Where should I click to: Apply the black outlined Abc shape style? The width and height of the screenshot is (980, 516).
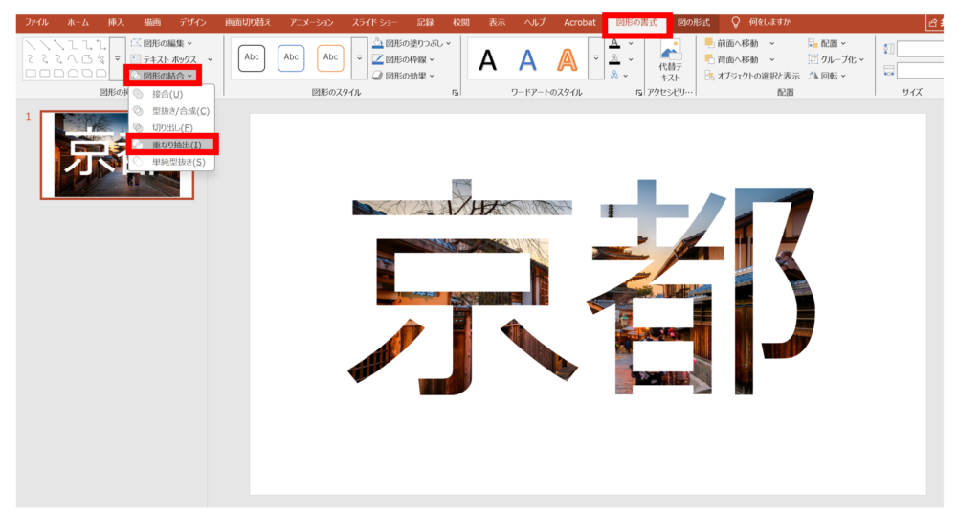tap(252, 58)
